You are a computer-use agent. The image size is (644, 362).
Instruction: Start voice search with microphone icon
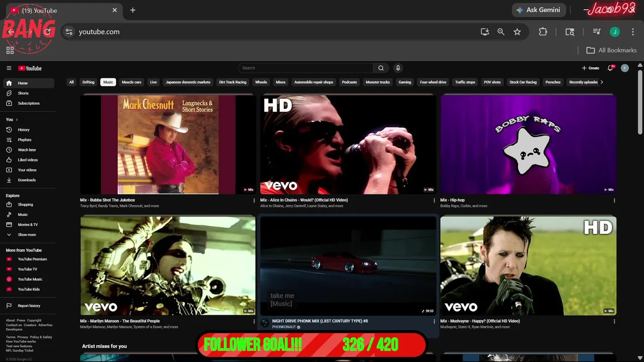pos(398,68)
